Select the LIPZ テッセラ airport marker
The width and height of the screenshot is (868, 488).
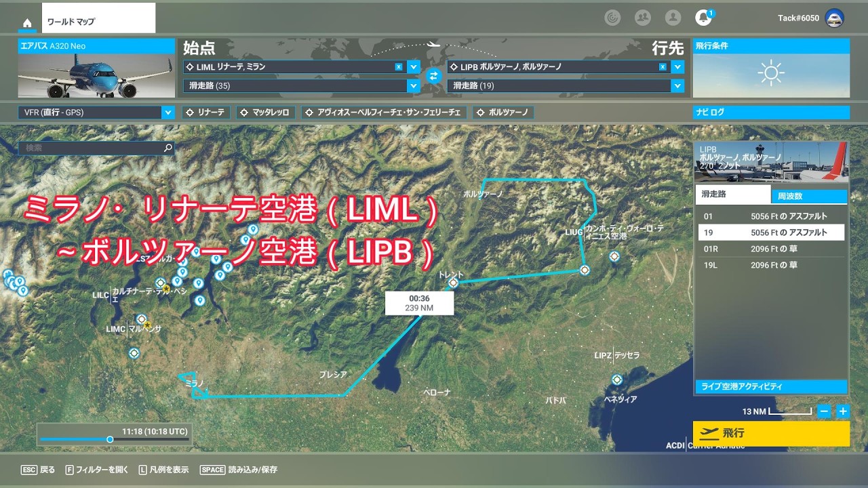point(616,380)
